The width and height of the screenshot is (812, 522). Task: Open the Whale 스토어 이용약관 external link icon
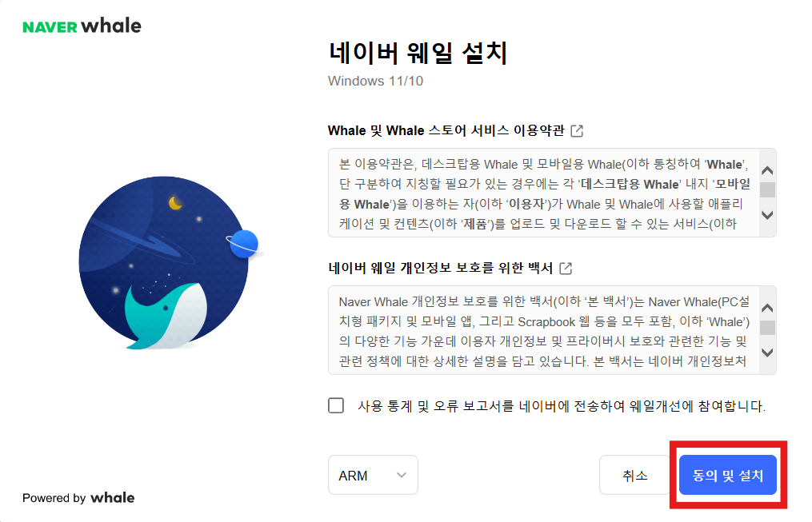tap(576, 130)
